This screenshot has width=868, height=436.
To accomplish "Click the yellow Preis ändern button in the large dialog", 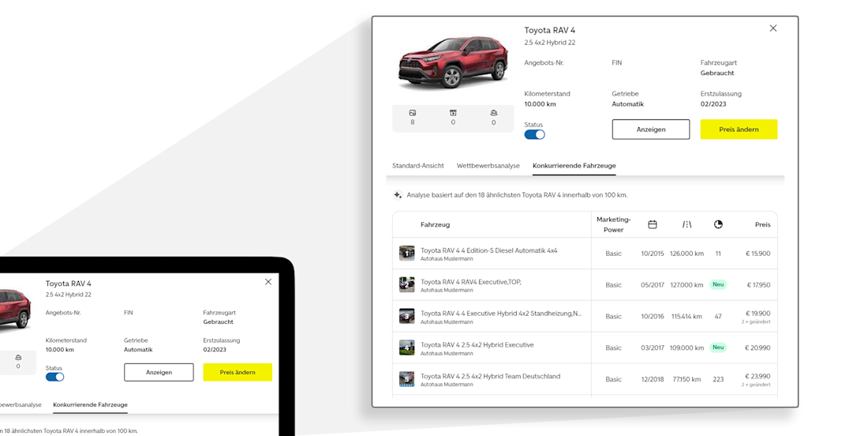I will [739, 129].
